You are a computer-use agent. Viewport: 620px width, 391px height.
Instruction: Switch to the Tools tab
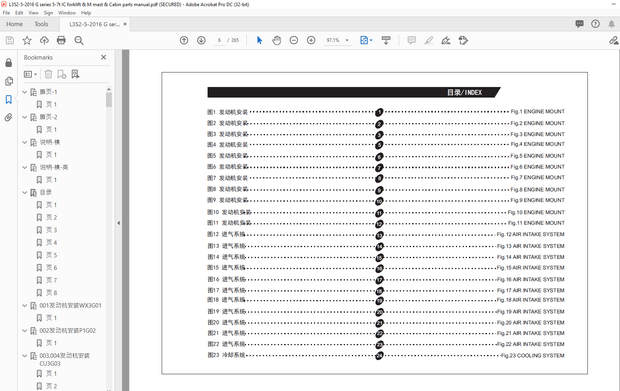click(x=41, y=24)
